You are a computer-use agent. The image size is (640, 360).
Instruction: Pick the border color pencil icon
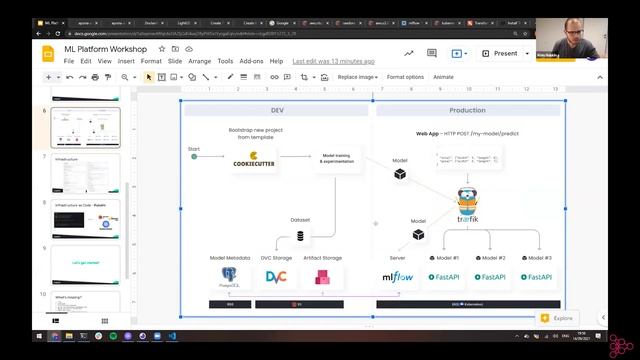[x=230, y=77]
